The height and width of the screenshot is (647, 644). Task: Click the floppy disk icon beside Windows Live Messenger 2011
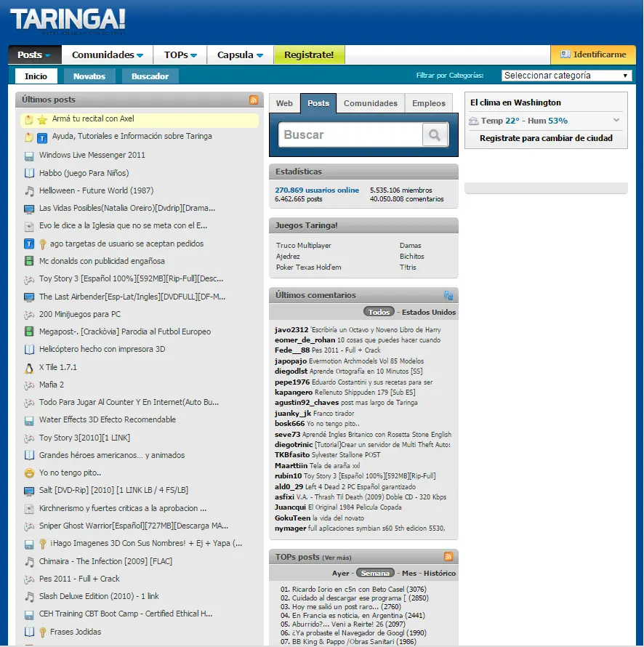29,156
